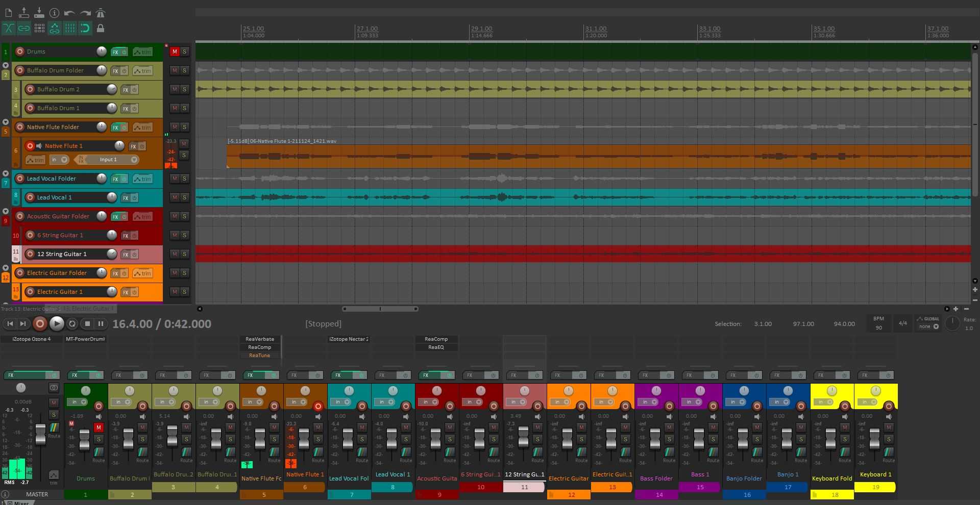Select the Native Flute 1 audio item

pyautogui.click(x=599, y=157)
